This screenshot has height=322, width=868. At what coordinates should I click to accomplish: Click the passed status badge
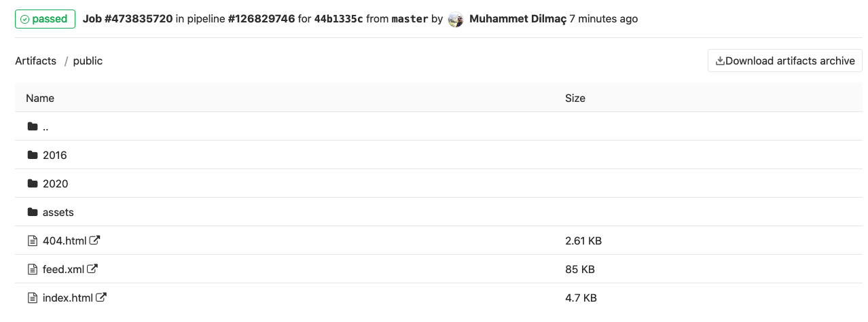[x=44, y=19]
